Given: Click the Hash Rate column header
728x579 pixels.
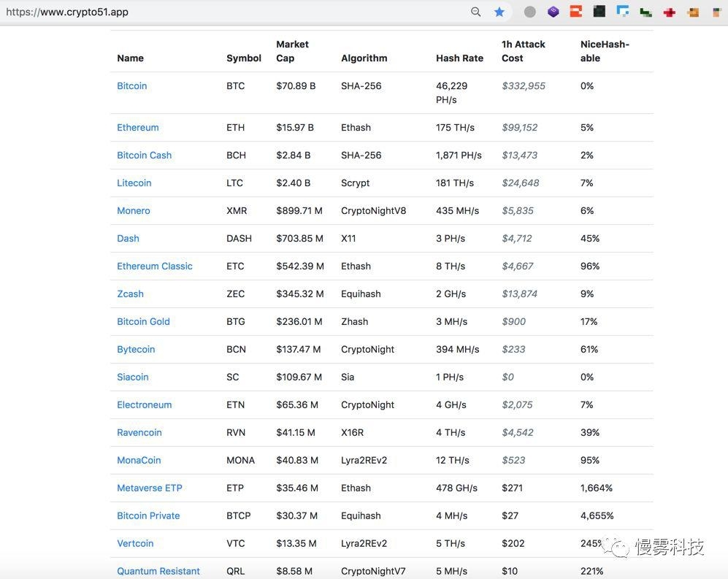Looking at the screenshot, I should [459, 58].
